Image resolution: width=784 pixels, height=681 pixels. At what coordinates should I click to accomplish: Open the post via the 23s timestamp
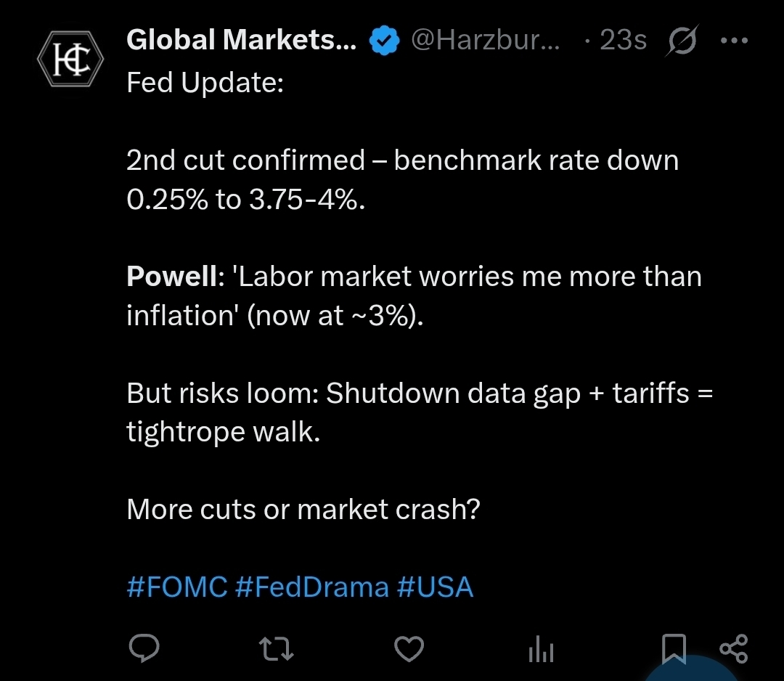coord(623,41)
